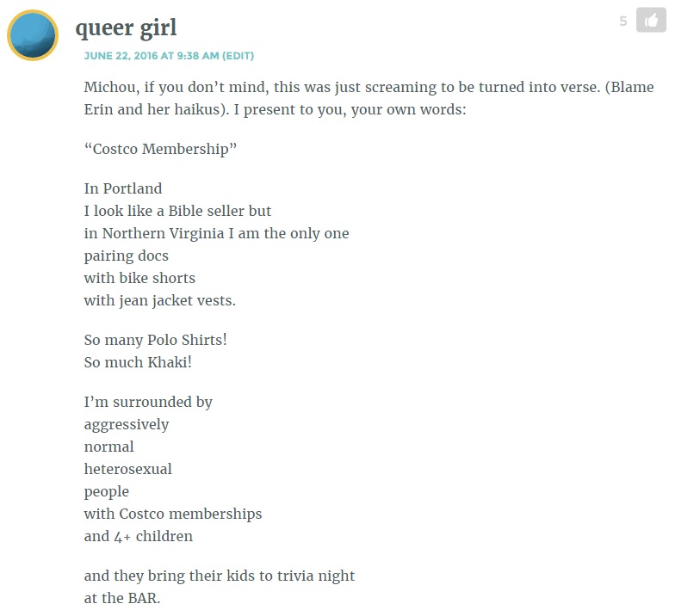Click the word "heterosexual" in the poem

127,469
